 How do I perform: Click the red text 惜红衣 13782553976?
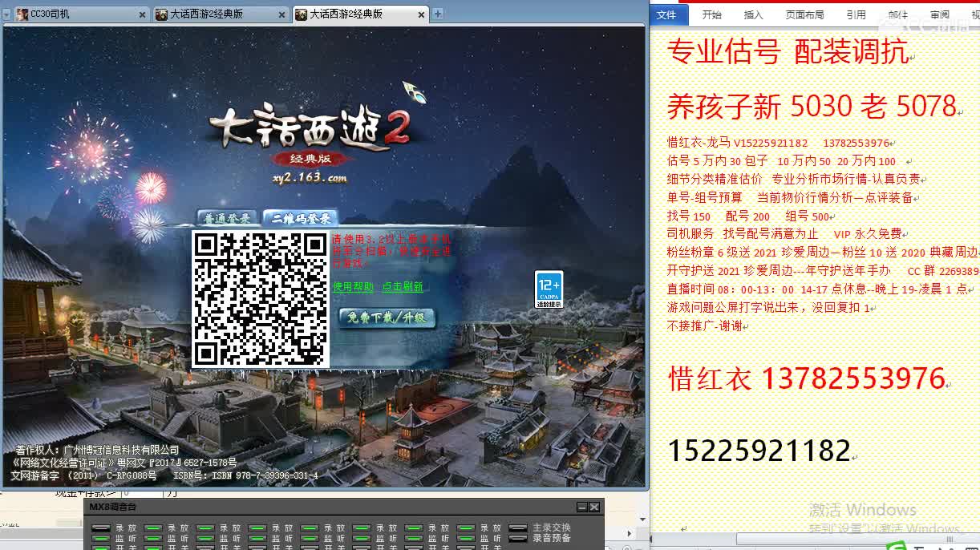[x=806, y=378]
